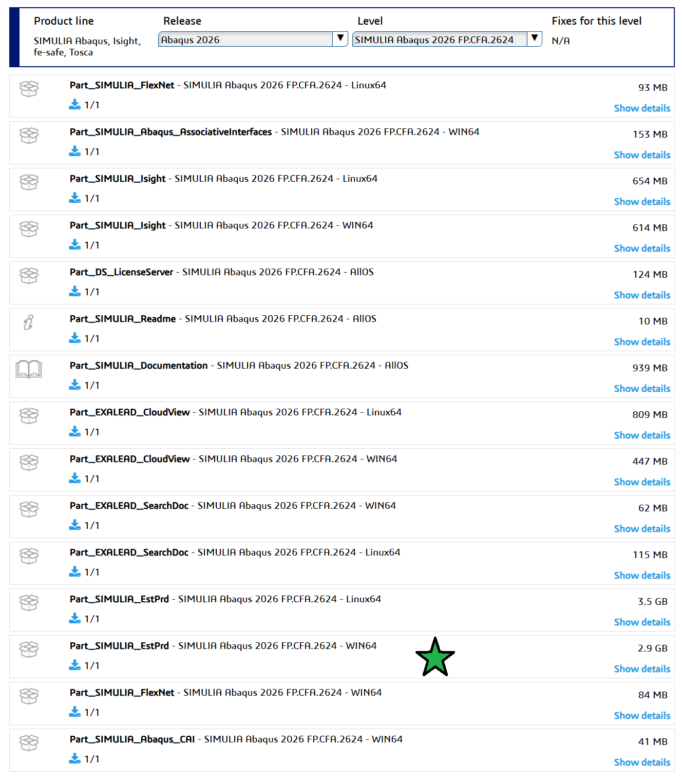Screen dimensions: 682x784
Task: Download Part_SIMULIA_EstPrd Linux64 file
Action: (75, 619)
